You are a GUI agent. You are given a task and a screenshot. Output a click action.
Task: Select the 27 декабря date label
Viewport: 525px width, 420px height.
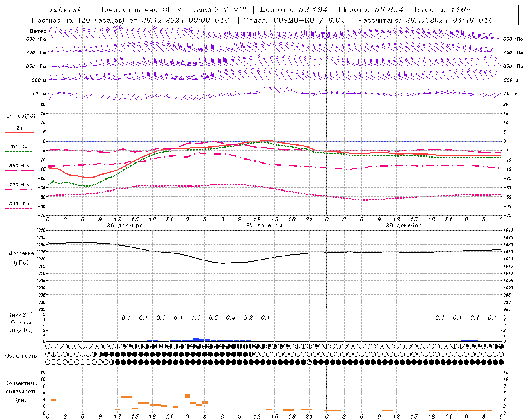pos(264,226)
